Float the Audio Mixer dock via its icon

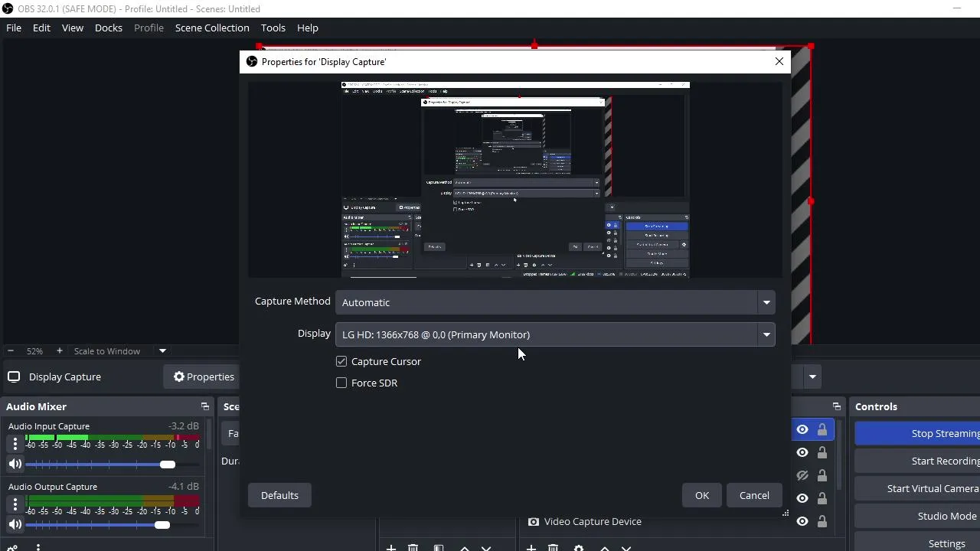coord(204,406)
